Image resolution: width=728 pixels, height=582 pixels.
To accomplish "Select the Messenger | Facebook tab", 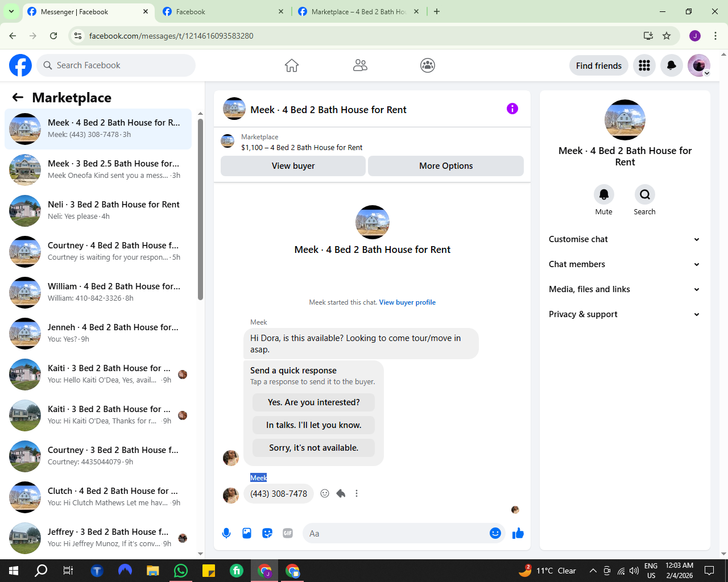I will [x=88, y=11].
